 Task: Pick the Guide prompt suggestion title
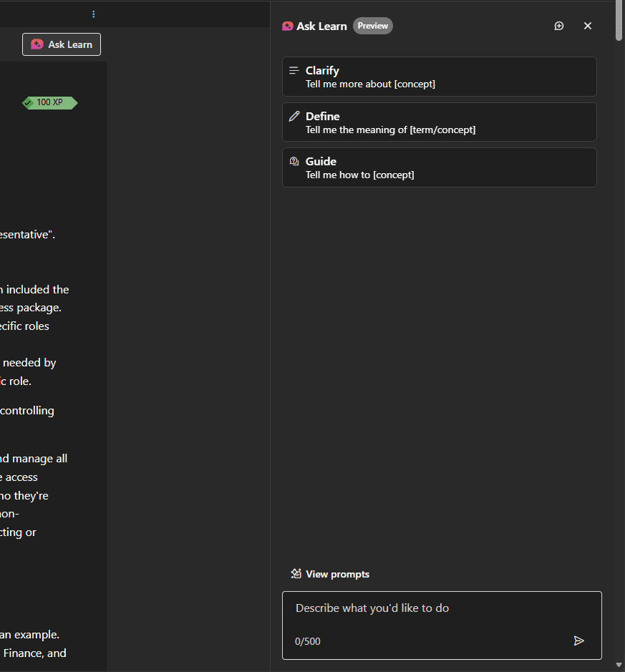321,161
